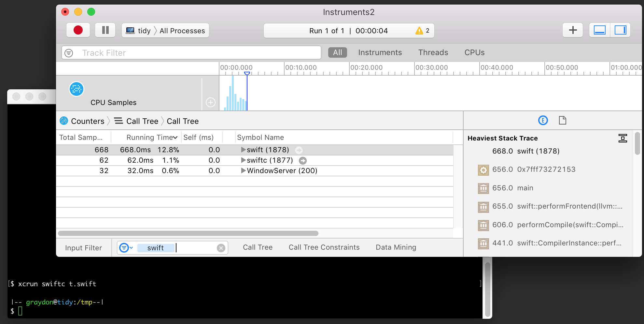Open the Data Mining tab
This screenshot has width=644, height=324.
396,247
